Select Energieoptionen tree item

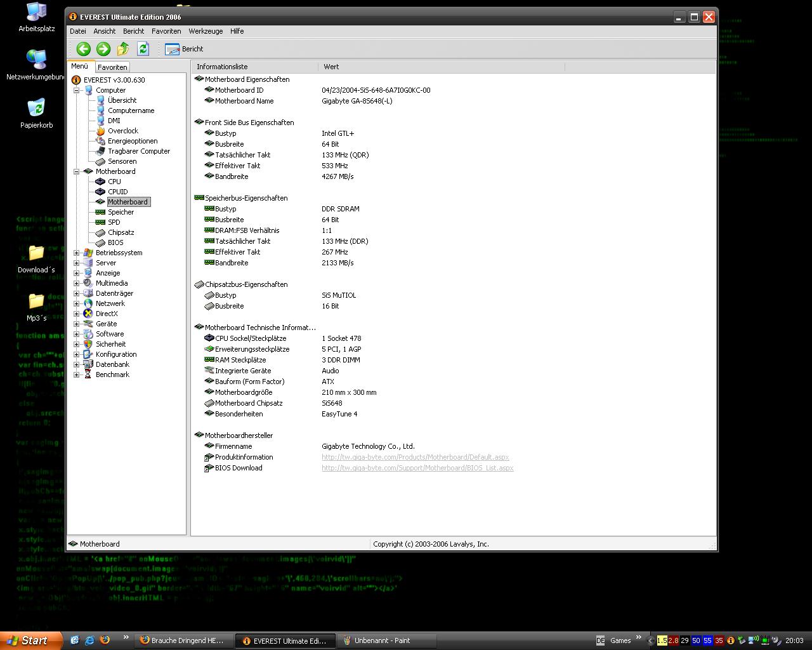pos(133,141)
